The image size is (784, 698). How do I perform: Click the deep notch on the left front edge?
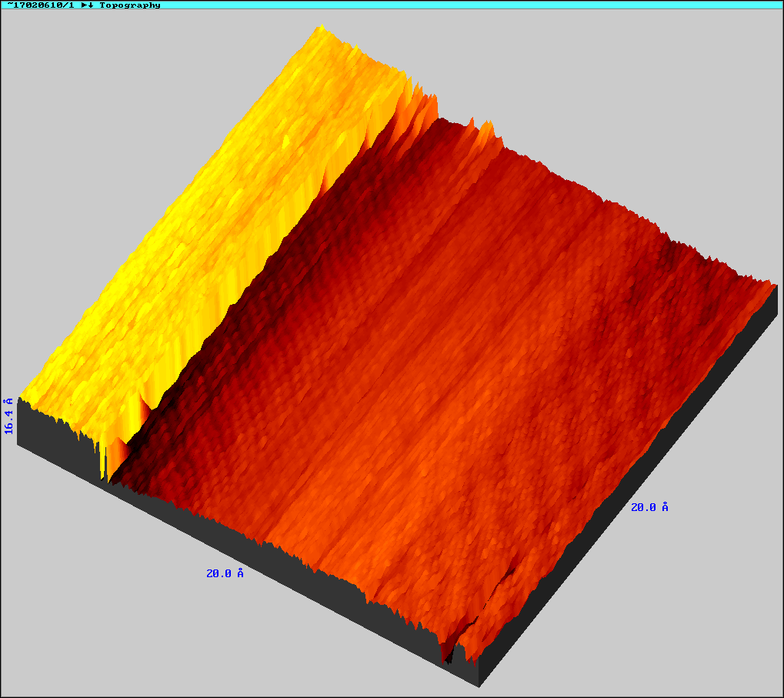[x=104, y=471]
